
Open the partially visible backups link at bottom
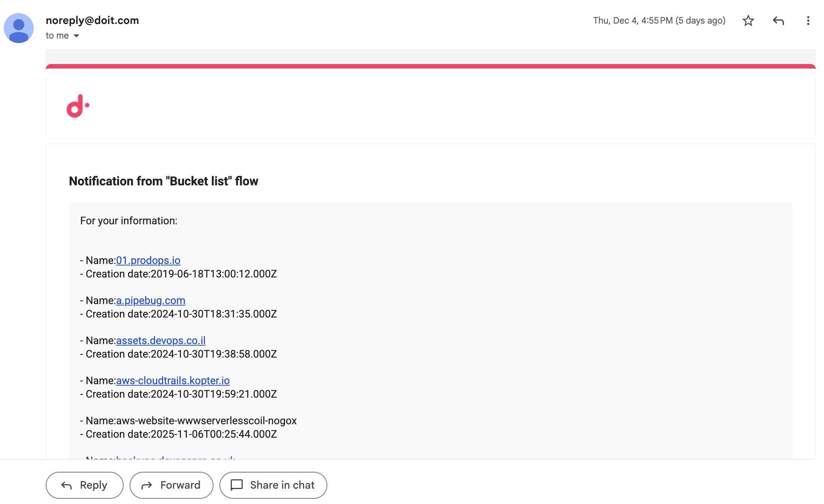[175, 460]
